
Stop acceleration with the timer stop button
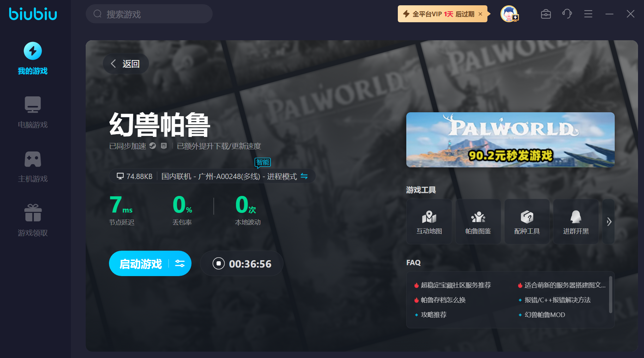pos(219,263)
